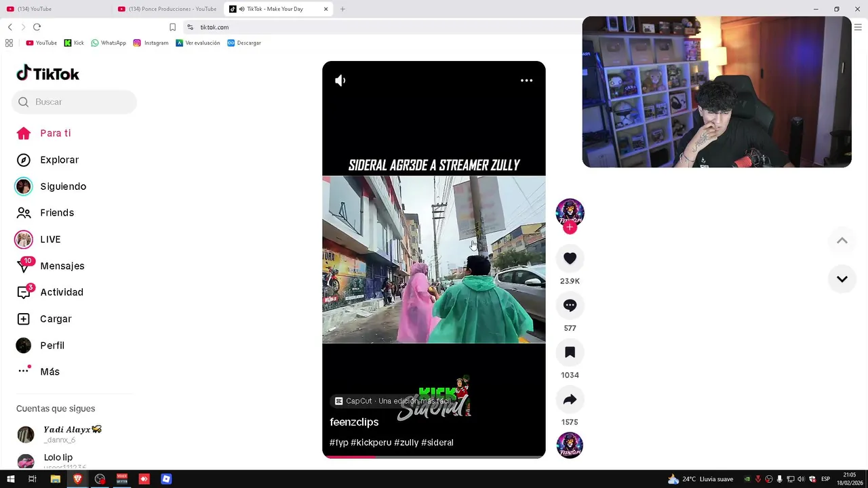Open the sound disc at bottom right of video

point(570,445)
